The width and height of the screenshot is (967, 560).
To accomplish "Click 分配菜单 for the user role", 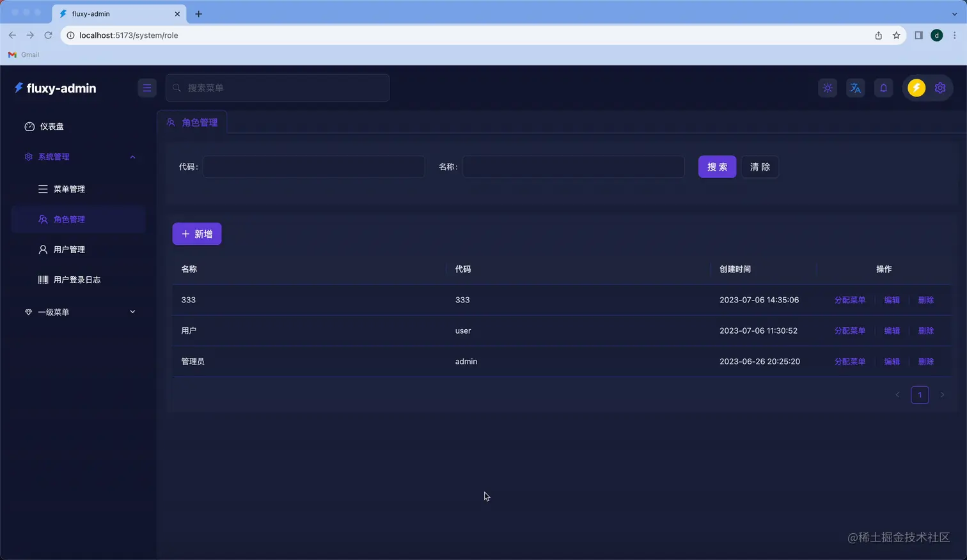I will click(850, 331).
